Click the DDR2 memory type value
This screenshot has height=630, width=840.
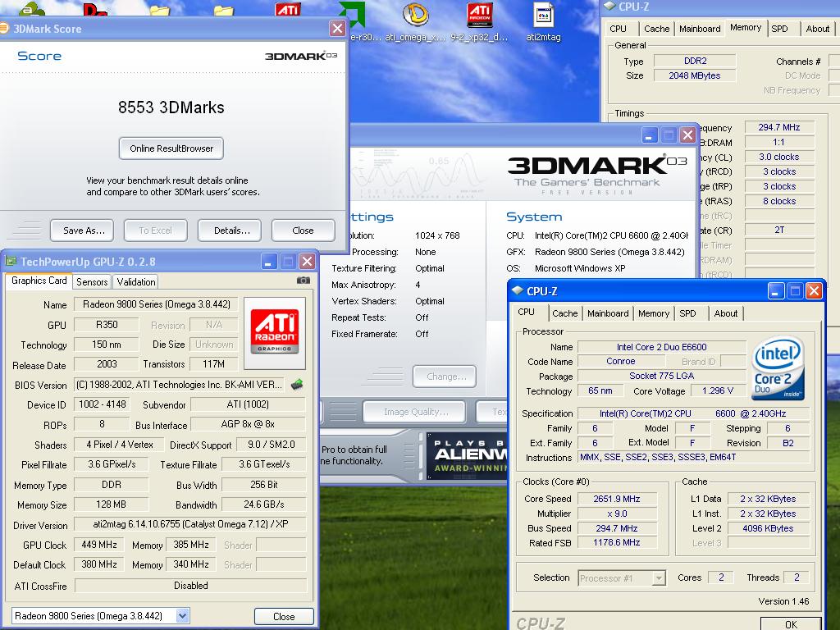[695, 61]
